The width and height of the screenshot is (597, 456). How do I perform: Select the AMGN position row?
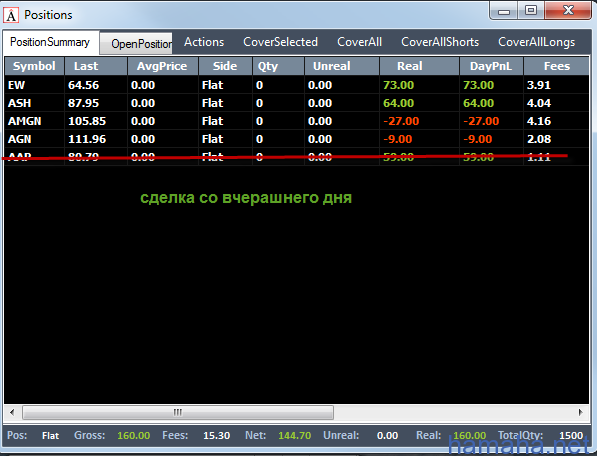[x=297, y=121]
